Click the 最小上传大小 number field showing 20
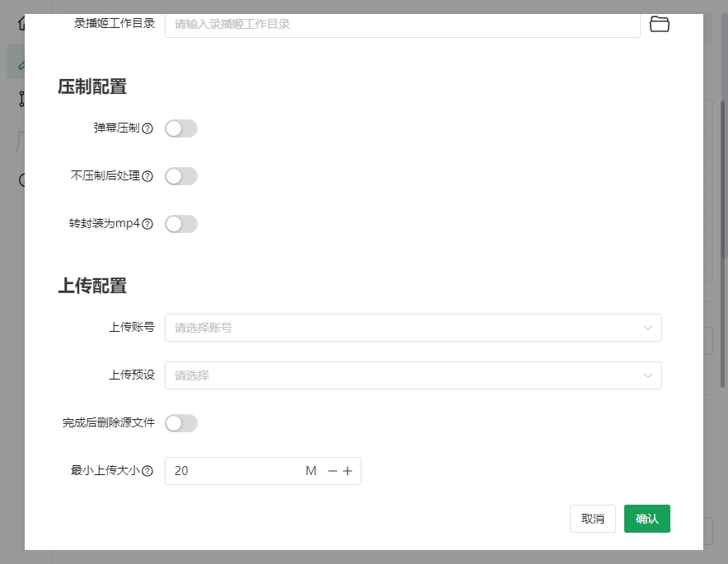Viewport: 728px width, 564px height. coord(235,471)
